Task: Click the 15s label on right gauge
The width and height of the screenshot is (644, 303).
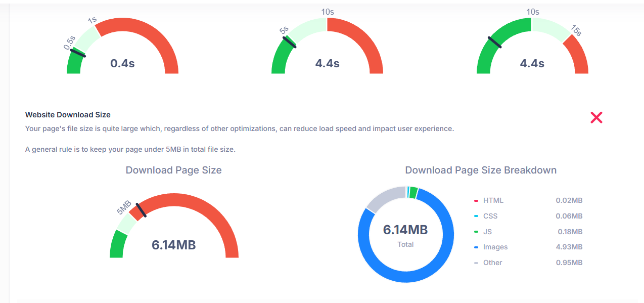Action: [576, 31]
